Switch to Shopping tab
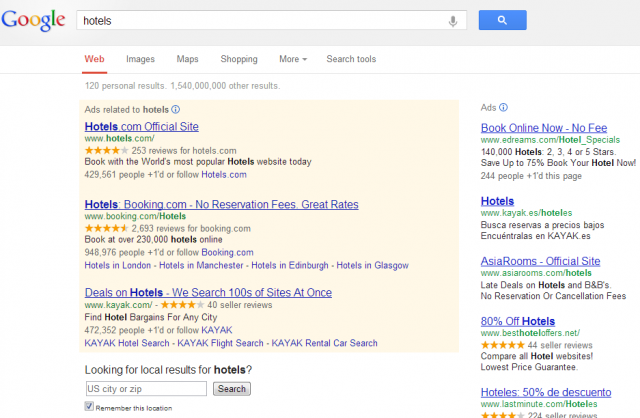Screen dimensions: 640x418 coord(239,59)
